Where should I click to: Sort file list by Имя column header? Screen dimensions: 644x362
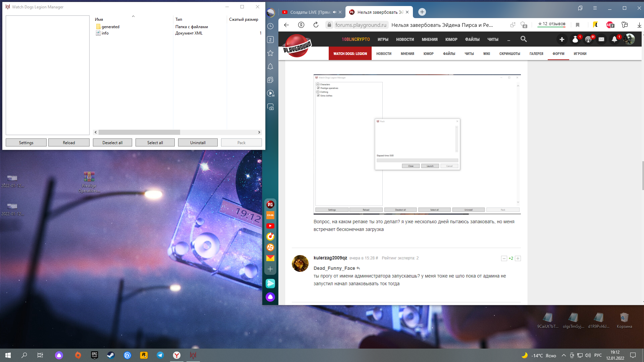(x=99, y=19)
